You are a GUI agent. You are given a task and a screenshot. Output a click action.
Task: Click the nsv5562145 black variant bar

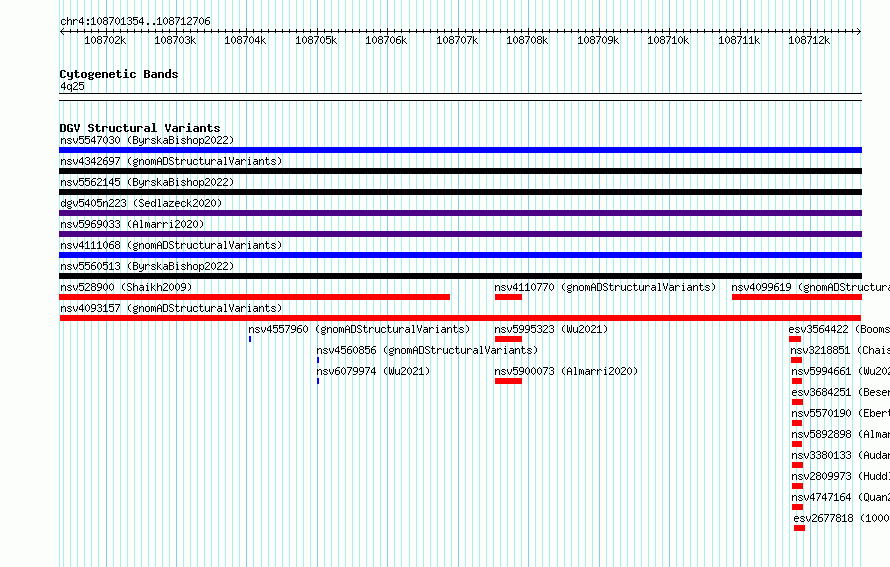[x=460, y=192]
